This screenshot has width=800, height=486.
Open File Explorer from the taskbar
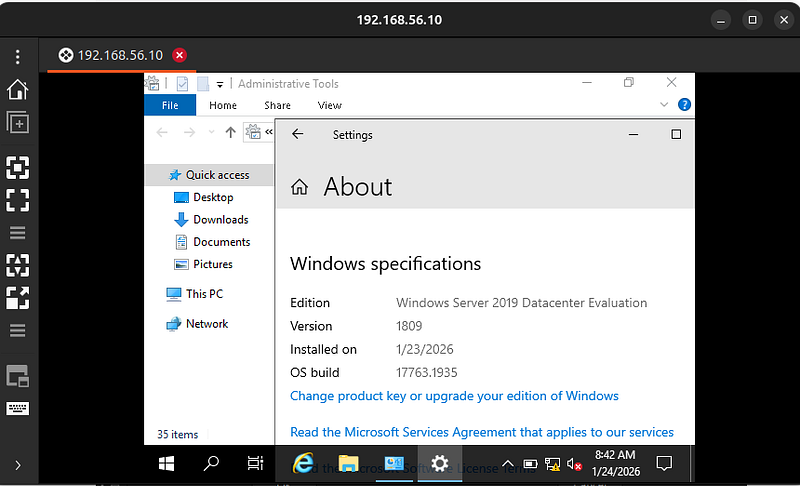(x=348, y=464)
